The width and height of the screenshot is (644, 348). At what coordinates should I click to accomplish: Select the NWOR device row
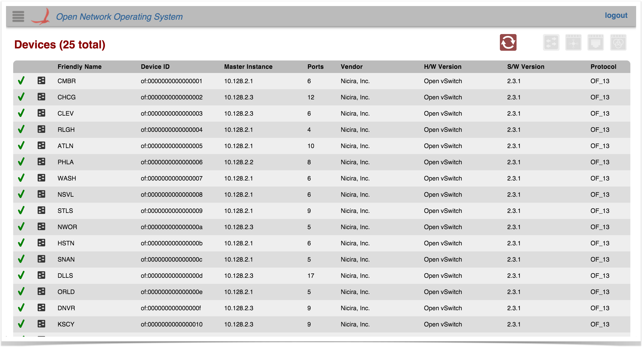pos(67,227)
